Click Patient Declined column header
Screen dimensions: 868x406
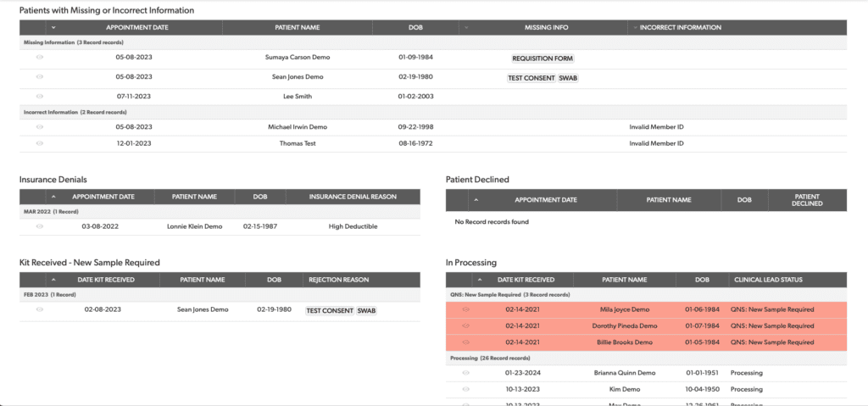click(808, 200)
